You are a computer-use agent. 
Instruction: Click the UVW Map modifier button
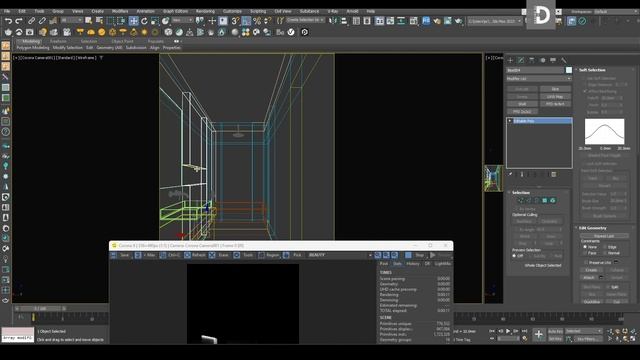pyautogui.click(x=555, y=96)
